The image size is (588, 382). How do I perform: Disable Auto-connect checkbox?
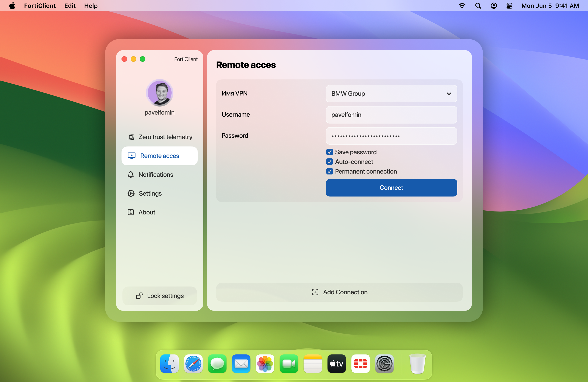click(329, 162)
